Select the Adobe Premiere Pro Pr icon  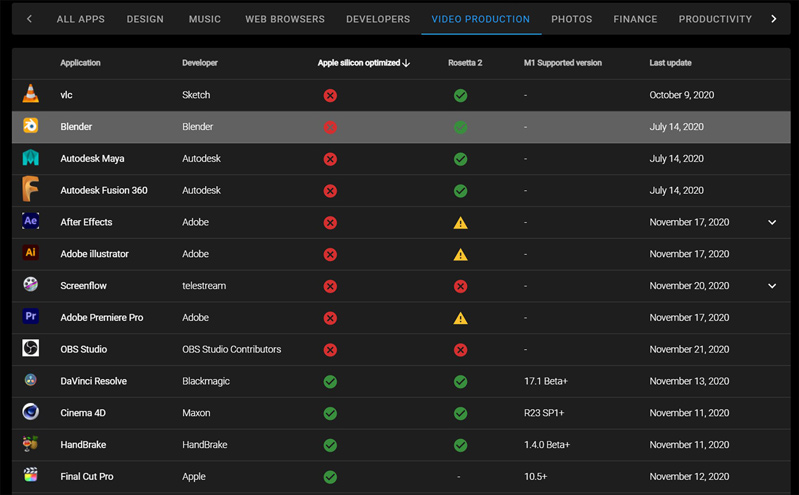click(x=31, y=316)
